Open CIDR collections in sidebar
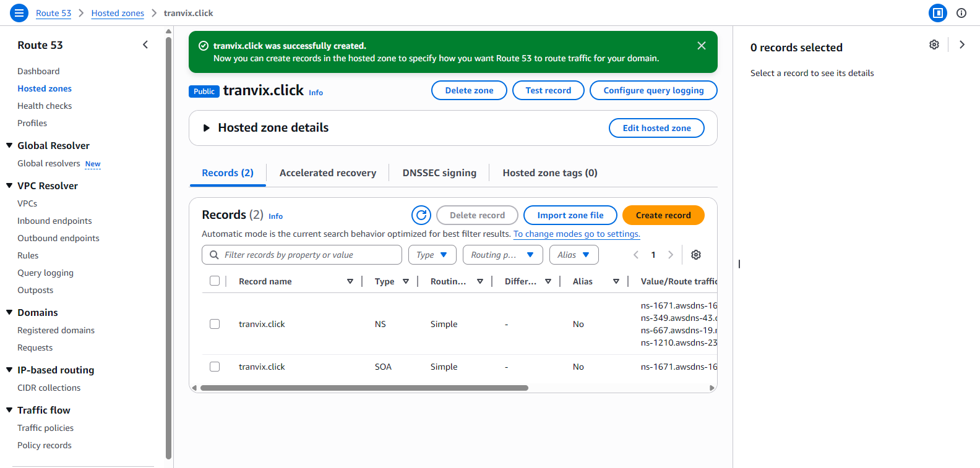This screenshot has width=980, height=468. point(49,388)
